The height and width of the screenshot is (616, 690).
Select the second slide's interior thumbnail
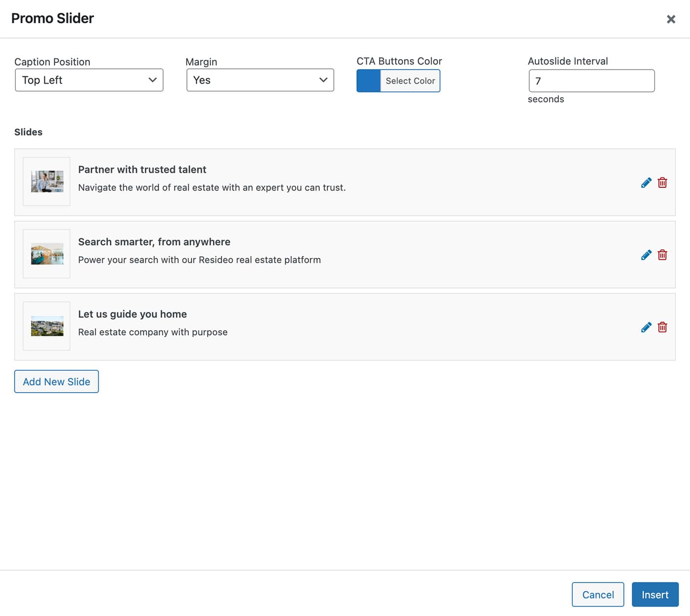click(47, 254)
